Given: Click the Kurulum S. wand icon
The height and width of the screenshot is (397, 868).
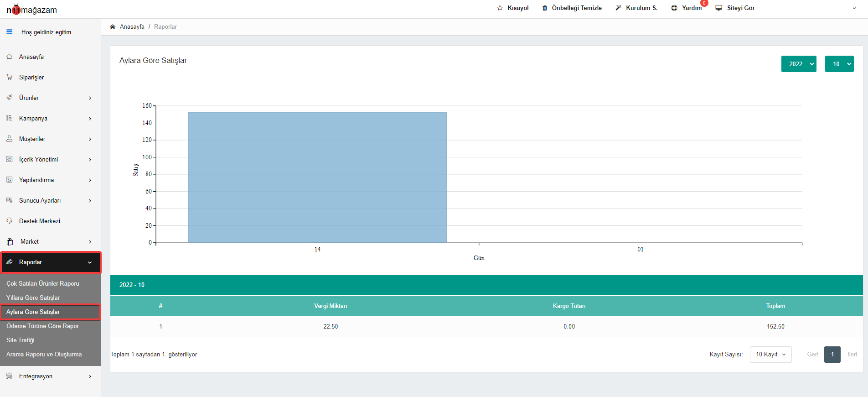Looking at the screenshot, I should tap(618, 8).
